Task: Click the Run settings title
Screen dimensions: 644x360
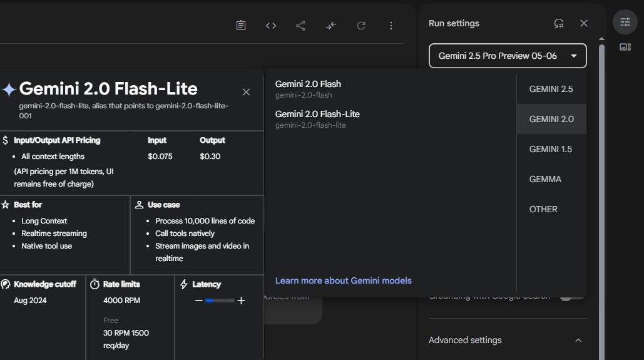Action: coord(454,23)
